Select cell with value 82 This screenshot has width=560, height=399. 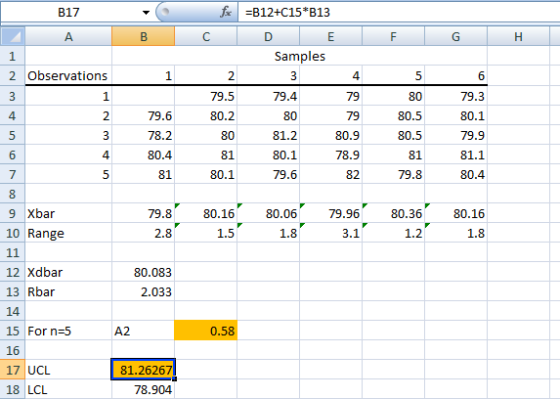331,175
